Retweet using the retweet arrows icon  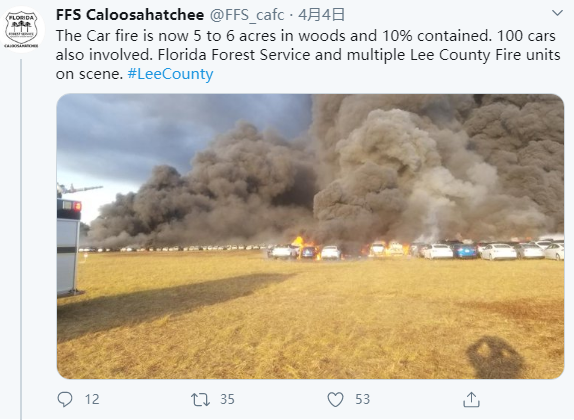tap(200, 399)
